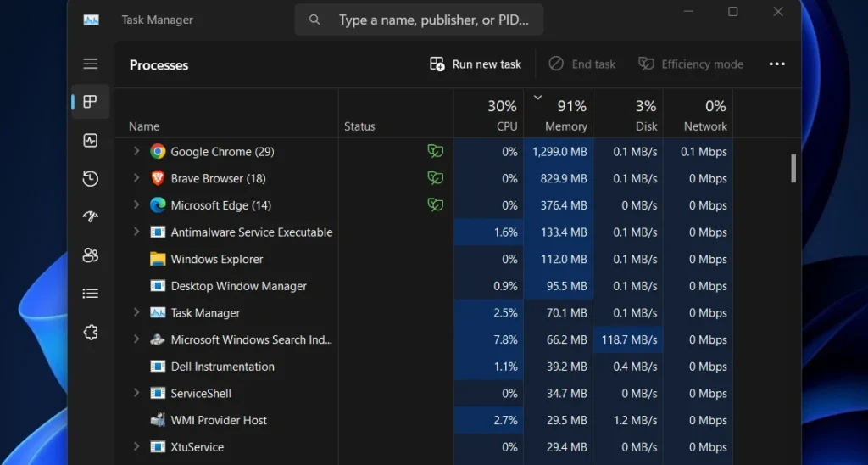Expand Antimalware Service Executable group

(x=136, y=232)
